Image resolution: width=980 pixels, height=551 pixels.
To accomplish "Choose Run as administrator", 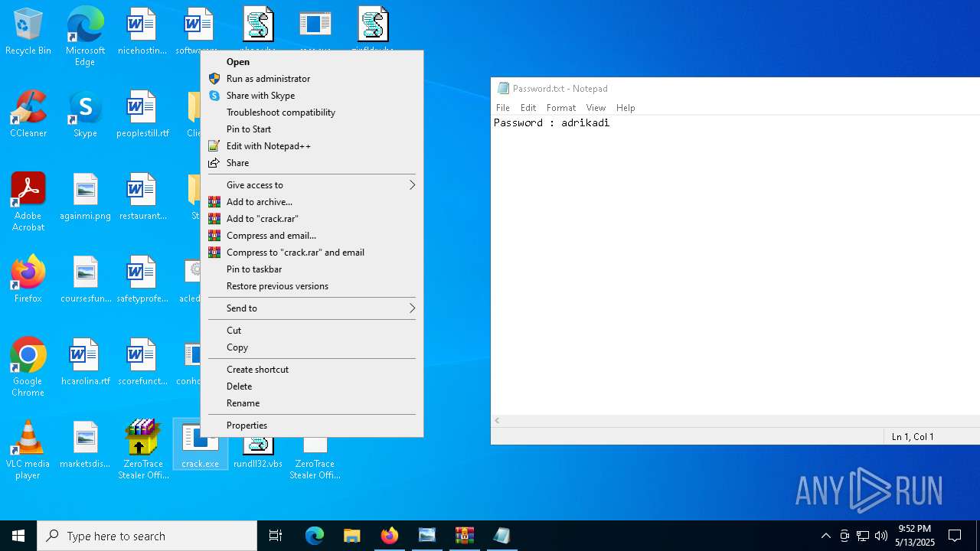I will [x=312, y=79].
